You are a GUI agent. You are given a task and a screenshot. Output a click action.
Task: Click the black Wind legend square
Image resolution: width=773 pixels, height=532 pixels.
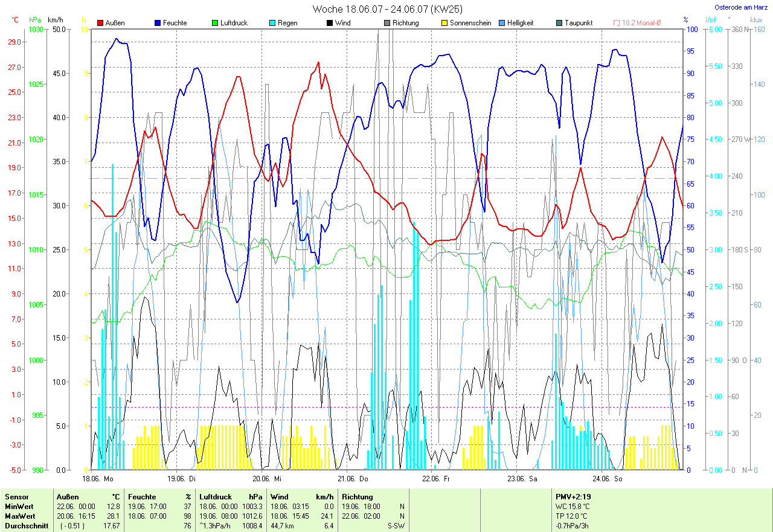330,23
